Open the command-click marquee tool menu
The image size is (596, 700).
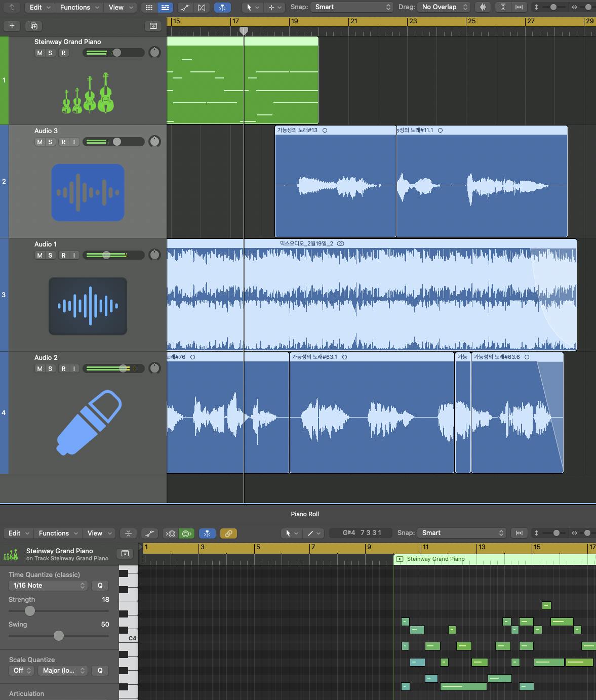click(274, 7)
